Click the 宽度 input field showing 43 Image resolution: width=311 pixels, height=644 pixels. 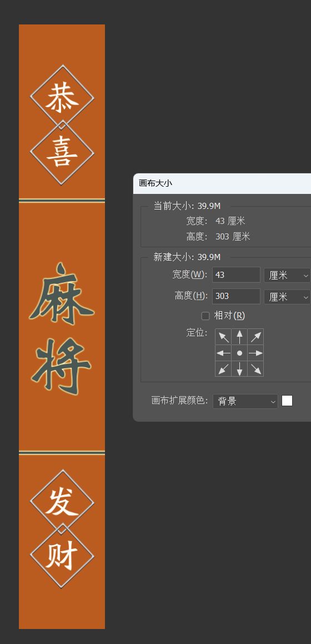pos(236,274)
